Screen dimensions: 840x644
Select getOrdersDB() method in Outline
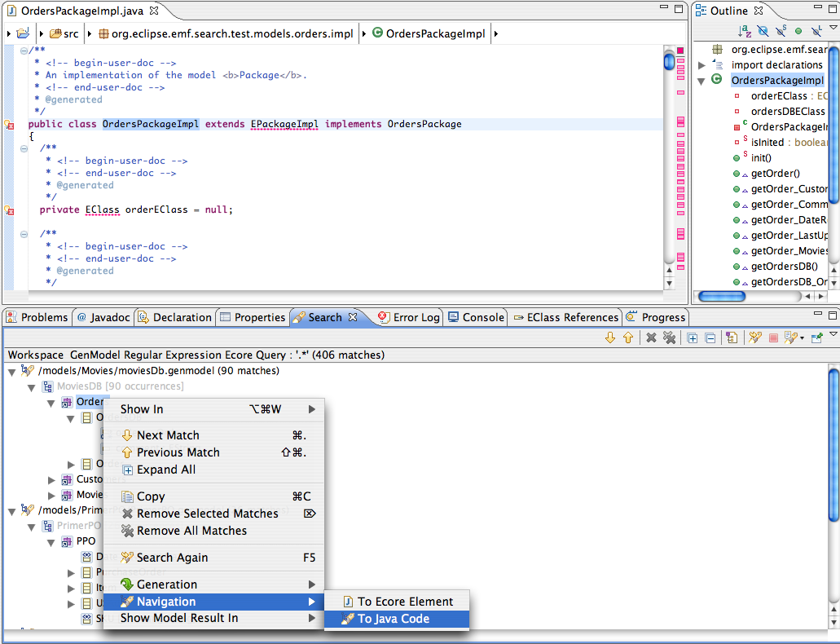pos(785,267)
